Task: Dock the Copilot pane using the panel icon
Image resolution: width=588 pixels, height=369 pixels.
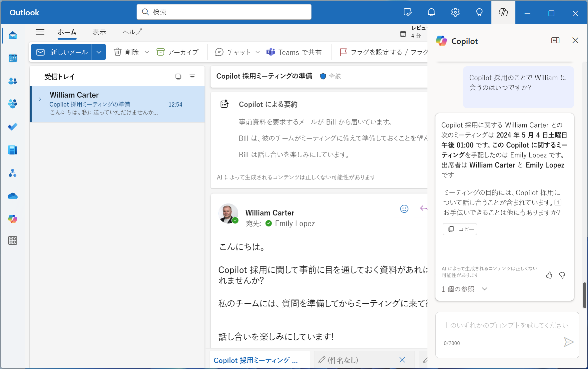Action: [x=555, y=40]
